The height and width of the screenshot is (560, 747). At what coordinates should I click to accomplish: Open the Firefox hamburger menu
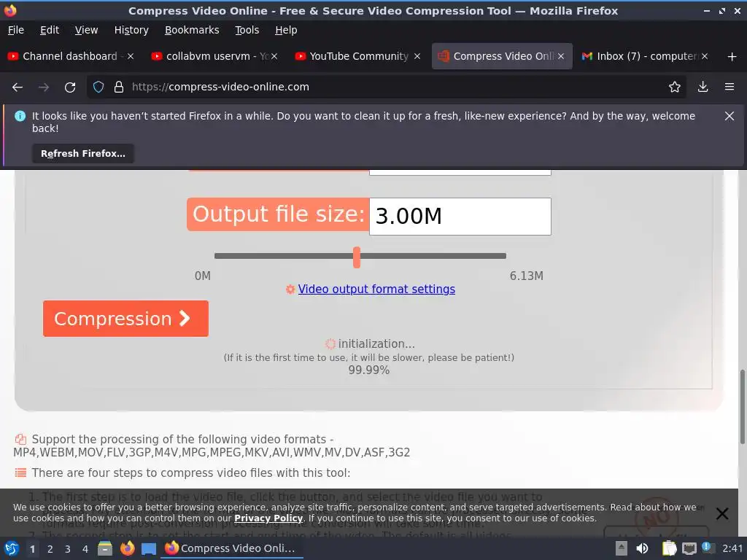pos(729,87)
